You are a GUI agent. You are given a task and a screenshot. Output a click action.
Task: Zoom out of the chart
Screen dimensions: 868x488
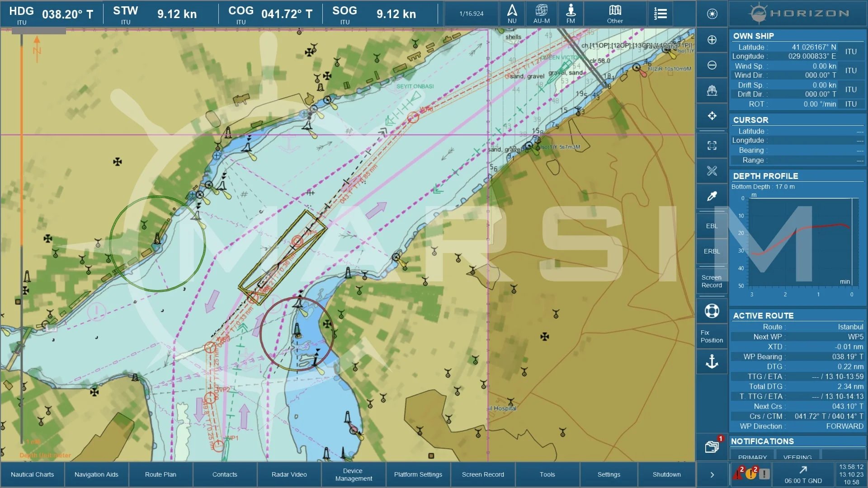712,65
